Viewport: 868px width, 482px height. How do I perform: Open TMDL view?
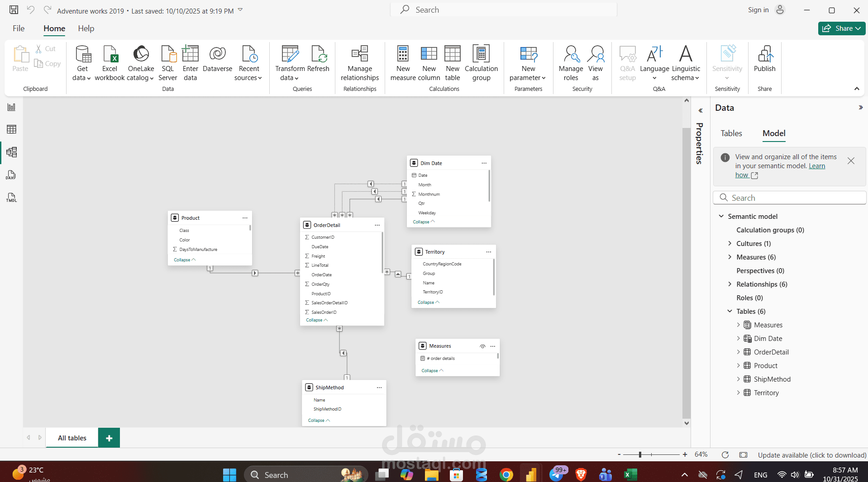coord(12,198)
